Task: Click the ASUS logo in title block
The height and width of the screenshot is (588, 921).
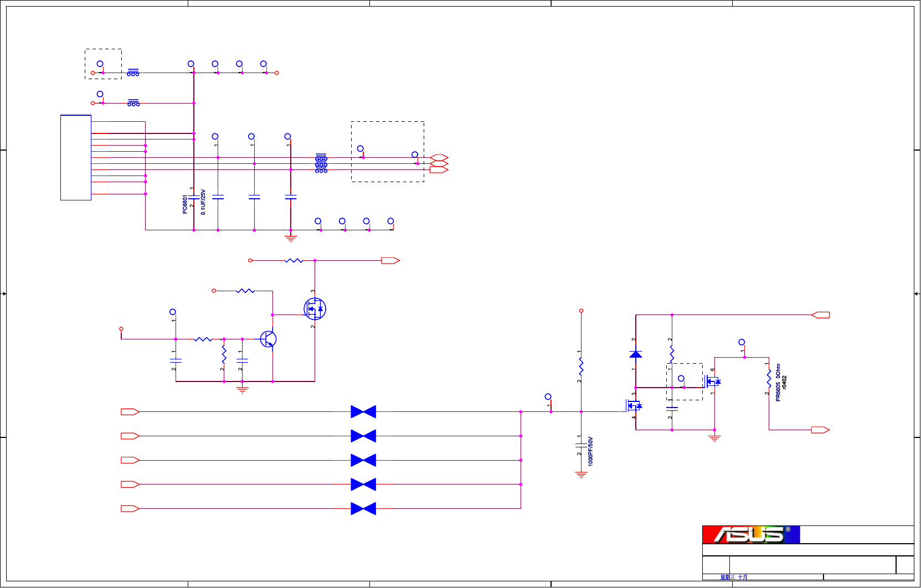Action: (x=751, y=534)
